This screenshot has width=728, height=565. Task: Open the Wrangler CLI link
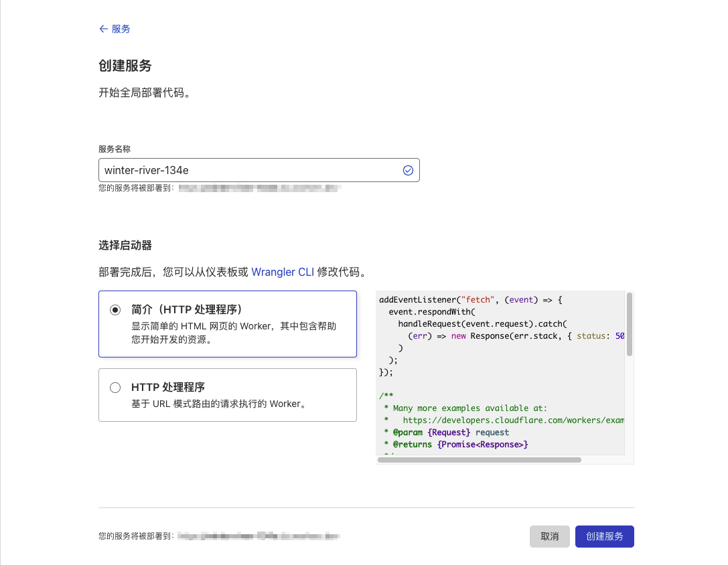pos(282,272)
